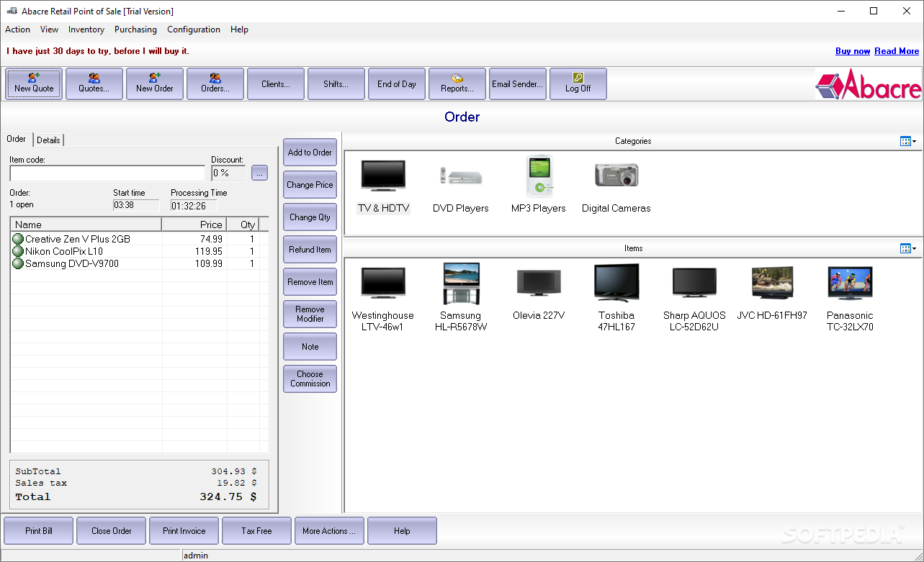Choose the Olevia 227V item
The image size is (924, 562).
point(539,294)
